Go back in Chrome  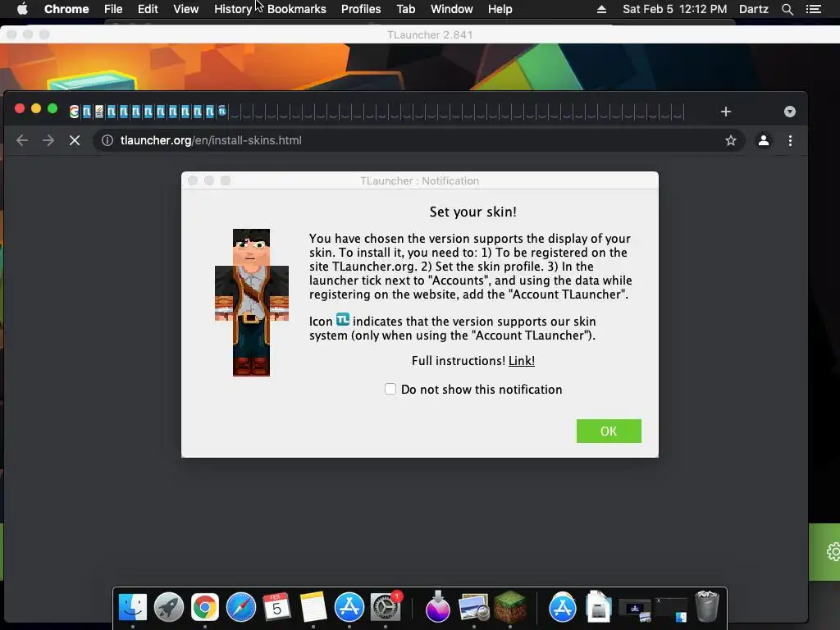tap(22, 140)
